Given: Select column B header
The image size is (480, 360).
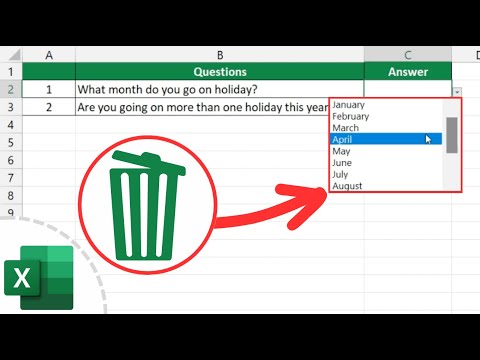Looking at the screenshot, I should (x=220, y=55).
